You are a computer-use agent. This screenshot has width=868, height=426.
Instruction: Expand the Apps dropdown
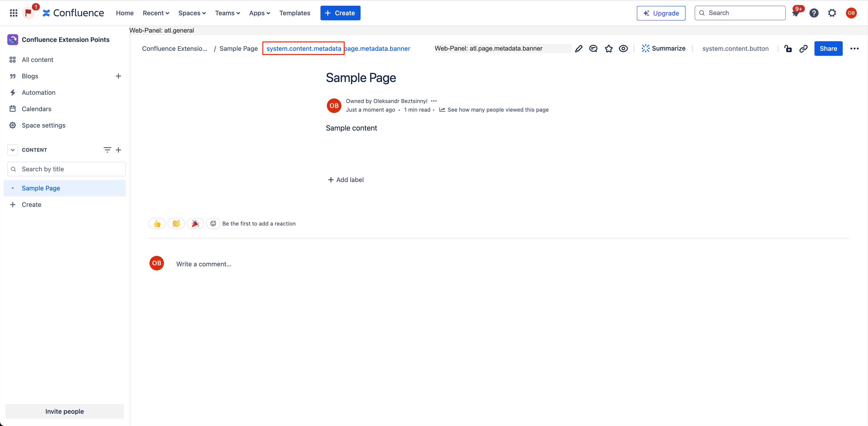point(259,13)
